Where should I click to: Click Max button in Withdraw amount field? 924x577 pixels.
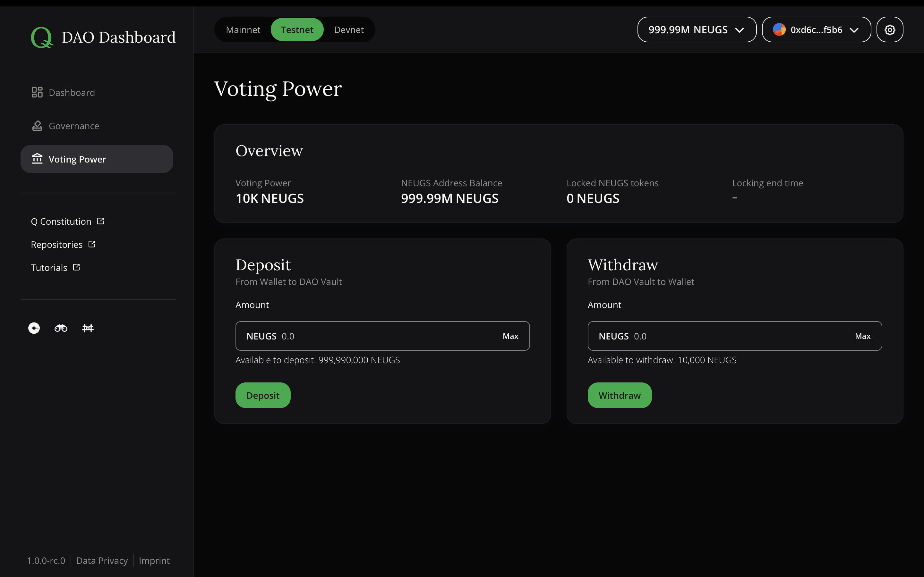pos(862,336)
